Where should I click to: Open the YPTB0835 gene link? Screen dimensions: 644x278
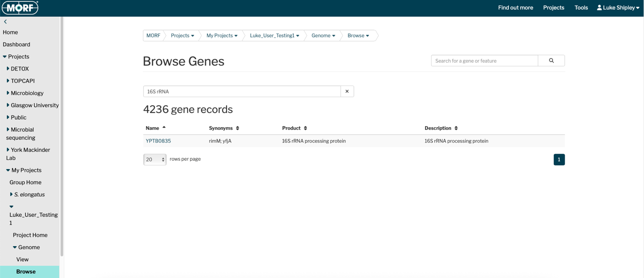pyautogui.click(x=158, y=141)
